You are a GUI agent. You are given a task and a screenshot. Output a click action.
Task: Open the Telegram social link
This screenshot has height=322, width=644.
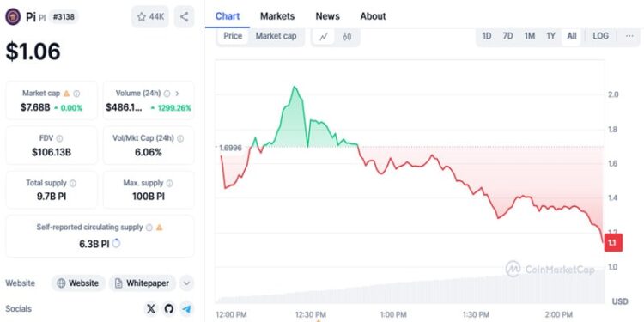click(187, 309)
